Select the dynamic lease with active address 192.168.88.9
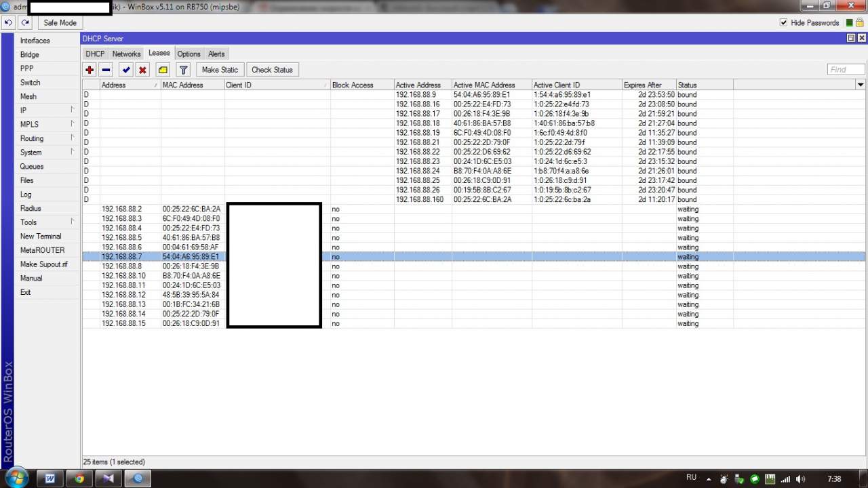 [473, 95]
